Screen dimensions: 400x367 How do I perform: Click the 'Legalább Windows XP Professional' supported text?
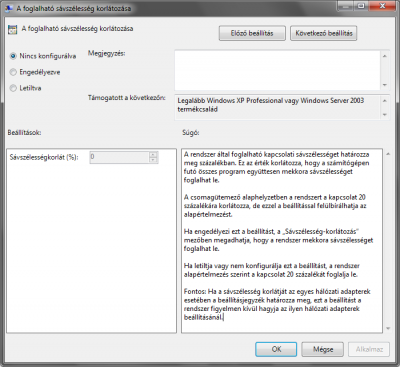(x=270, y=105)
